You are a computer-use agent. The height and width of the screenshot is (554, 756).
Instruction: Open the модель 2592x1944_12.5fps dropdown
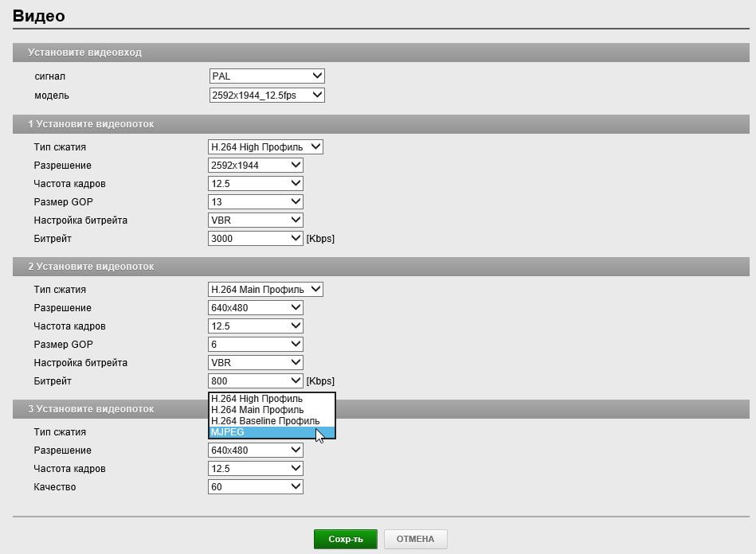pyautogui.click(x=267, y=96)
